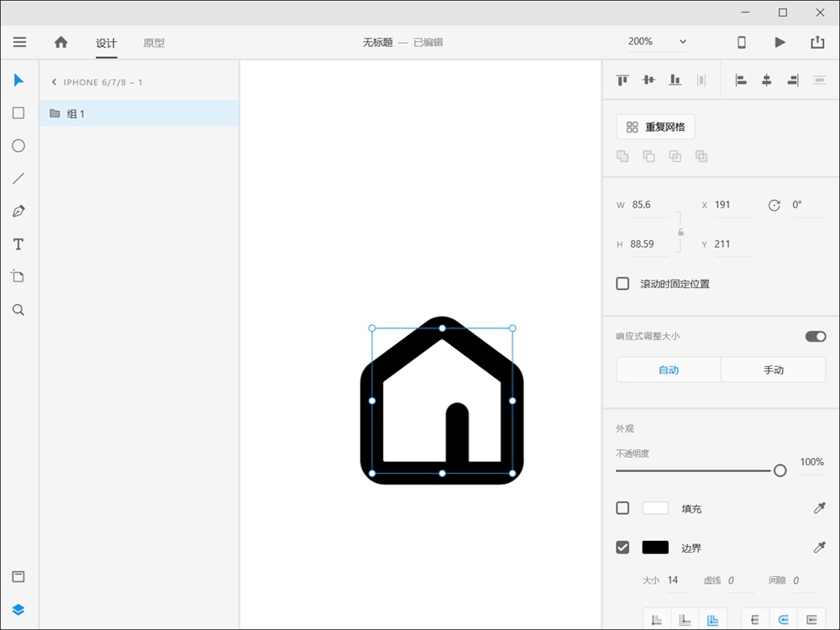Enable the 填充 fill checkbox
The height and width of the screenshot is (630, 840).
[x=622, y=507]
